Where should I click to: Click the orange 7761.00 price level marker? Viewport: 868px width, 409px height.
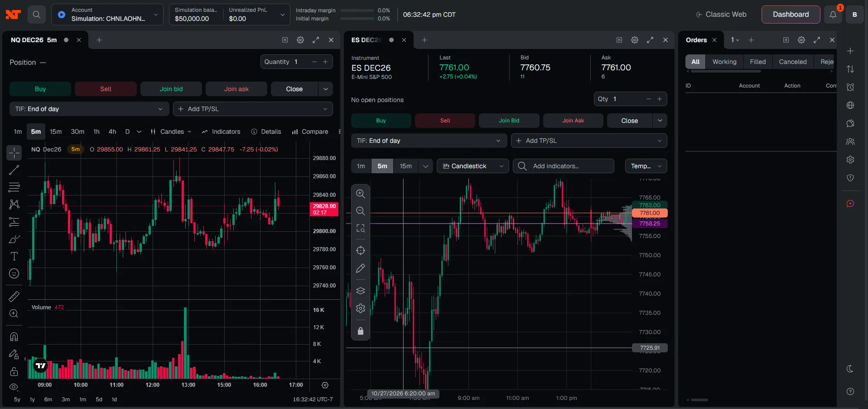click(650, 213)
